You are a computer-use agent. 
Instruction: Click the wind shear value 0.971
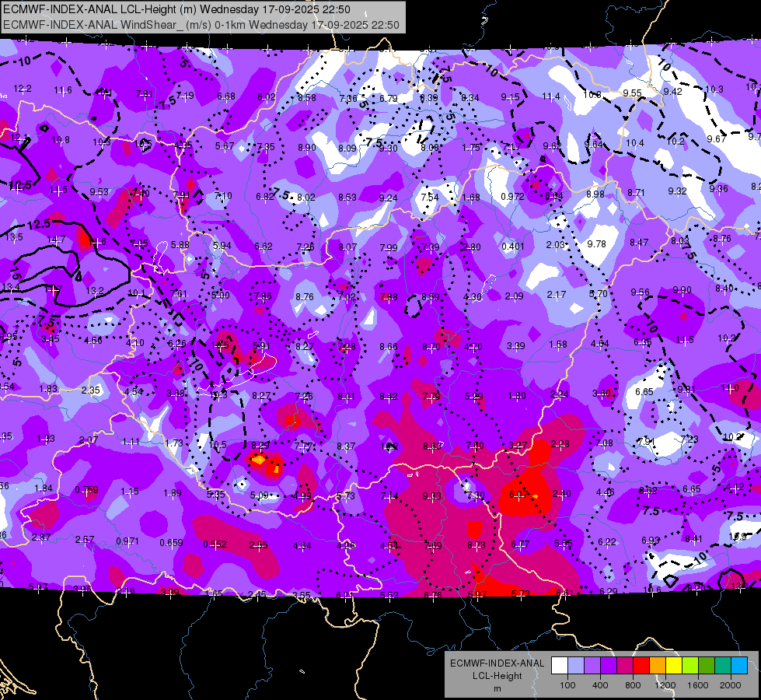pos(127,541)
